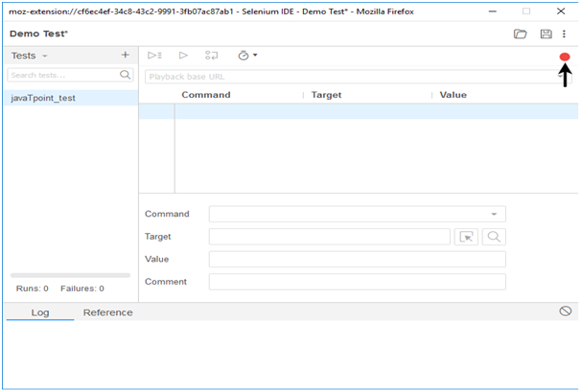581x392 pixels.
Task: Add a new test with plus icon
Action: tap(126, 55)
